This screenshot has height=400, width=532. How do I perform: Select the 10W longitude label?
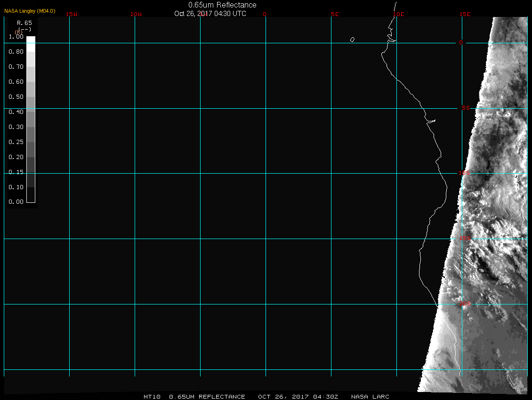click(136, 14)
